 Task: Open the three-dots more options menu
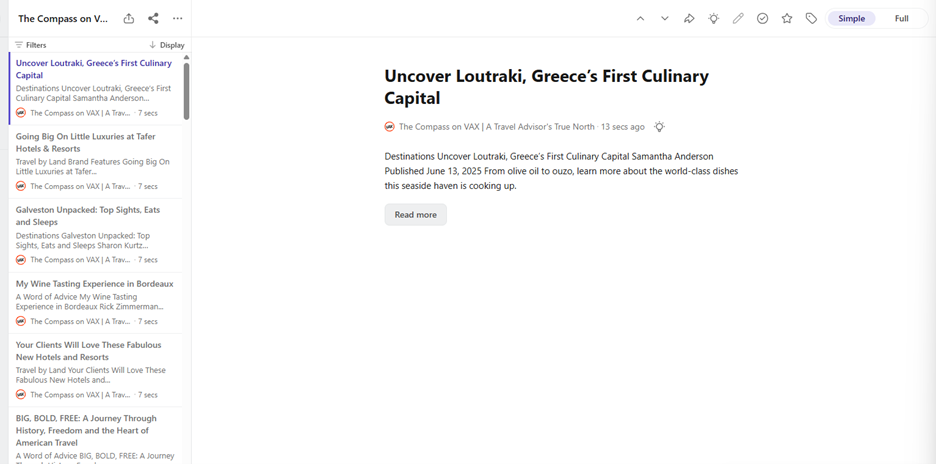[x=177, y=19]
